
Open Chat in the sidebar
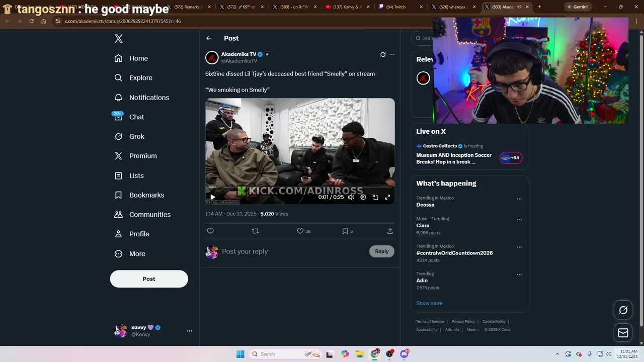(x=129, y=117)
